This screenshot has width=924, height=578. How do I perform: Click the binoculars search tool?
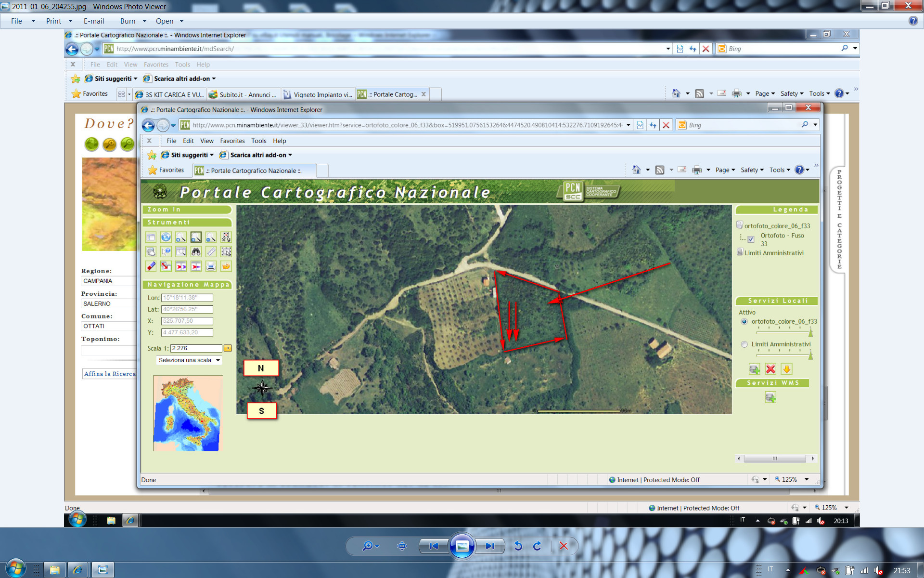coord(196,251)
